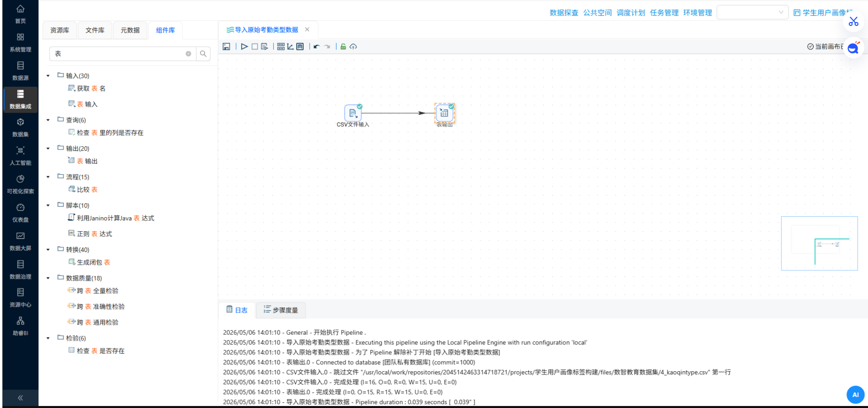The width and height of the screenshot is (868, 408).
Task: Select the 跨 表 全量检验 component
Action: [x=94, y=291]
